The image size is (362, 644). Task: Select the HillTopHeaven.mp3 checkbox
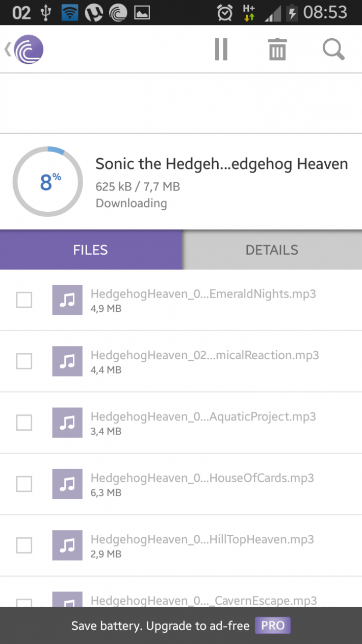24,545
